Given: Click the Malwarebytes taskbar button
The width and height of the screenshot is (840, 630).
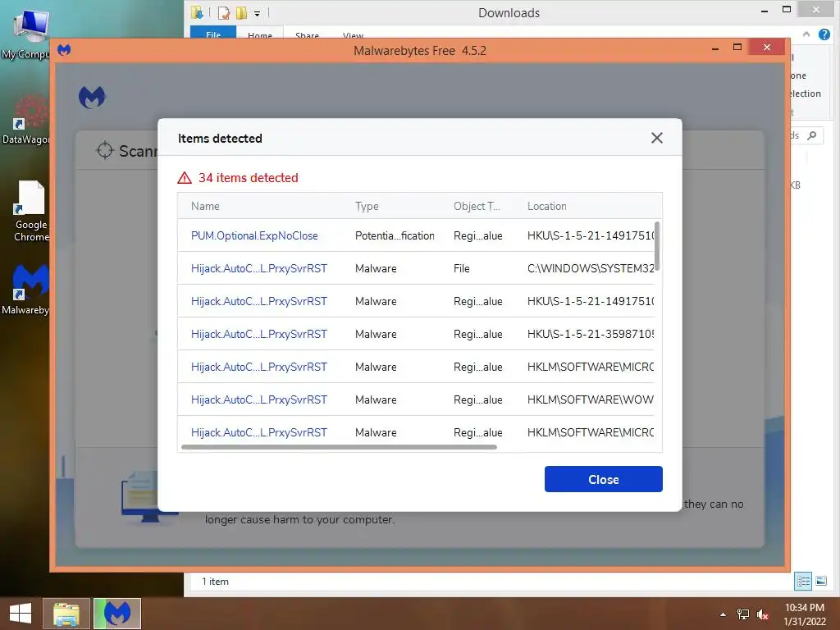Looking at the screenshot, I should [x=117, y=614].
